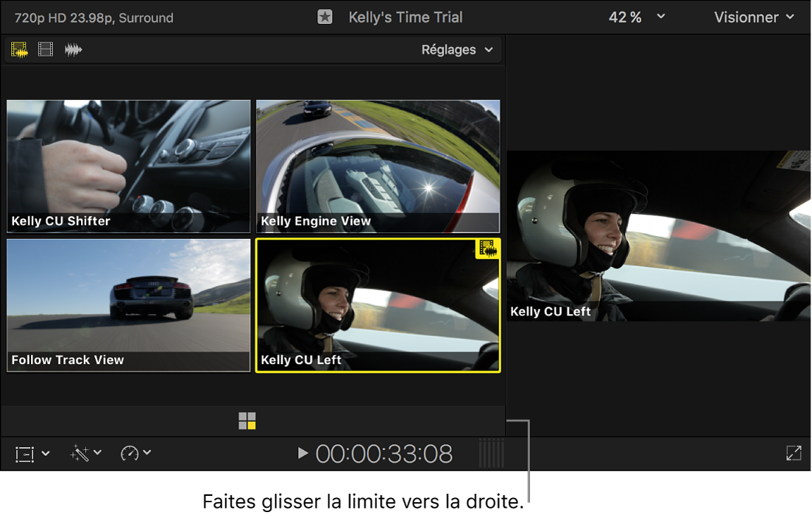This screenshot has width=812, height=517.
Task: Activate the Kelly Engine View angle
Action: pyautogui.click(x=378, y=162)
